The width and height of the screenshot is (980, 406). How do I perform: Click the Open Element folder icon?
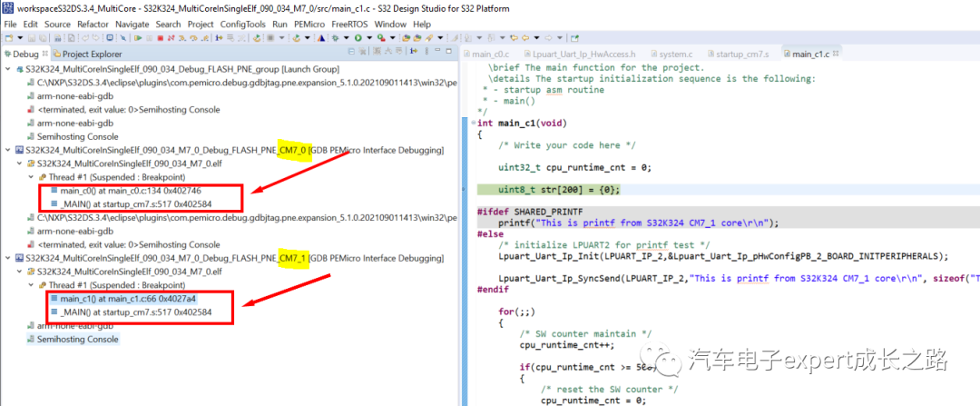406,37
